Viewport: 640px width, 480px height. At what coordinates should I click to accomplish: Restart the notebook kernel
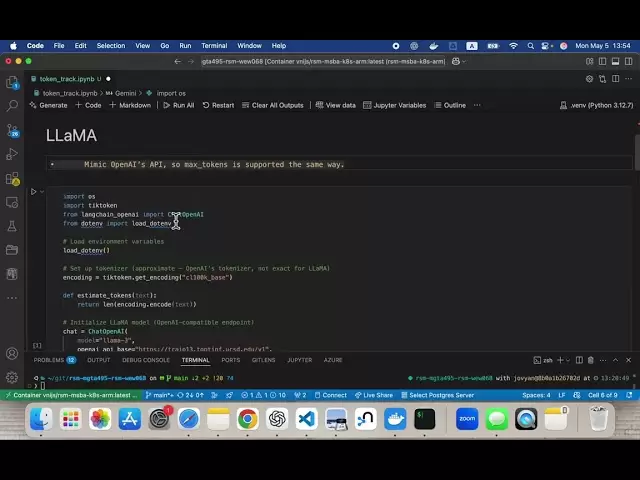pyautogui.click(x=218, y=105)
